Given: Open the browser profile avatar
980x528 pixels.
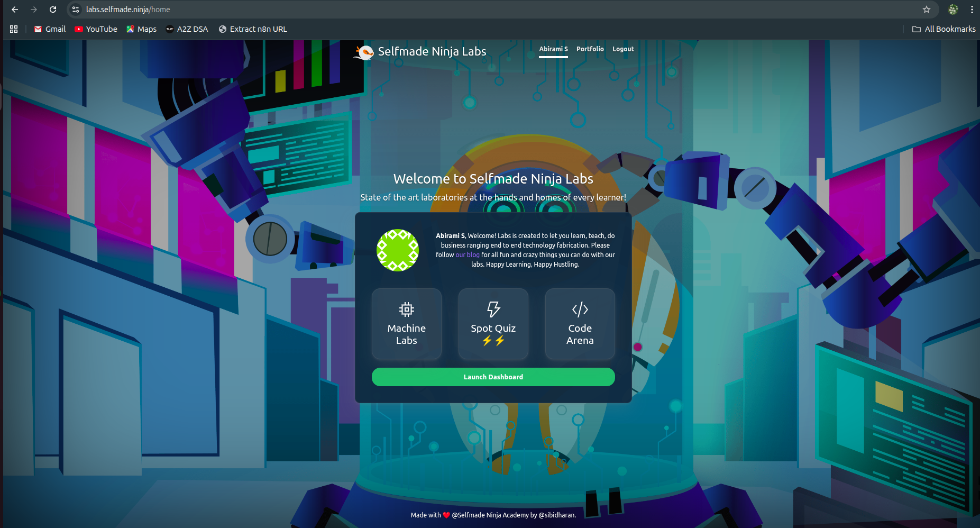Looking at the screenshot, I should coord(953,10).
